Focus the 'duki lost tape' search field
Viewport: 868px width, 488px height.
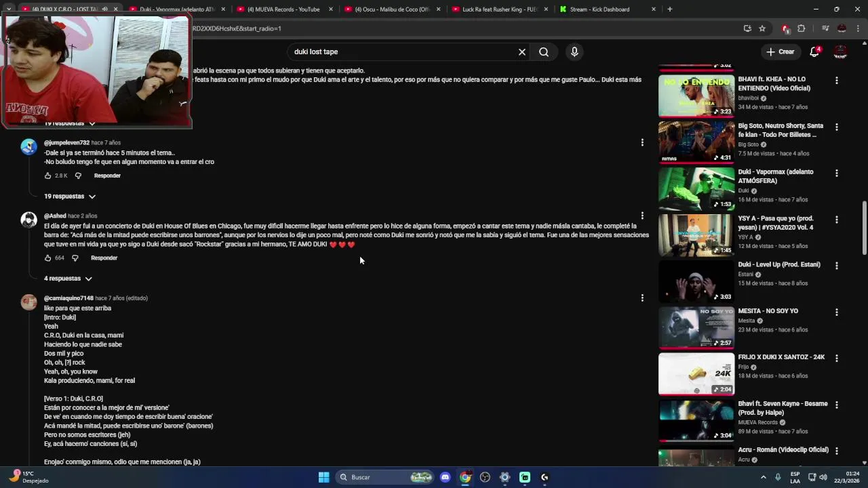(x=403, y=52)
